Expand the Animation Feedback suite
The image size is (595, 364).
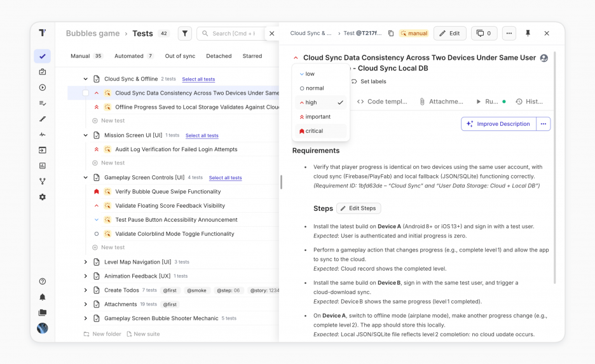(85, 276)
